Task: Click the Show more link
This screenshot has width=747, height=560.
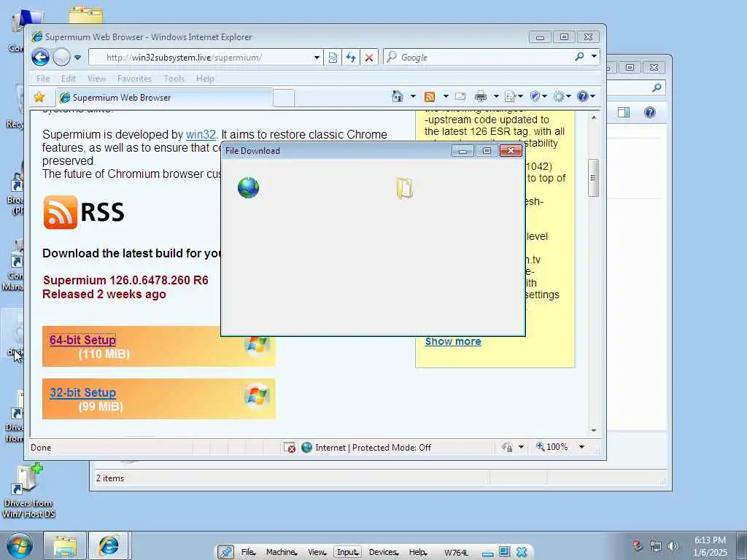Action: (x=453, y=341)
